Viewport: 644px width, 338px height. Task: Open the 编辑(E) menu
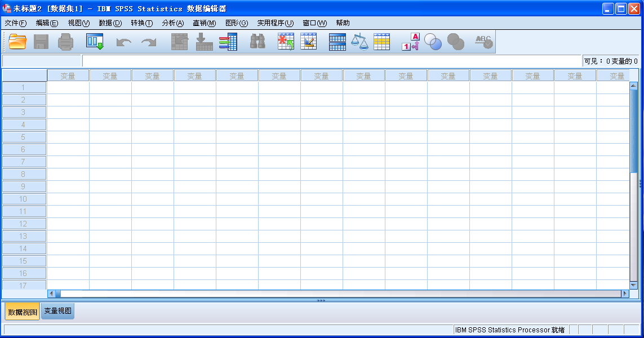tap(47, 23)
